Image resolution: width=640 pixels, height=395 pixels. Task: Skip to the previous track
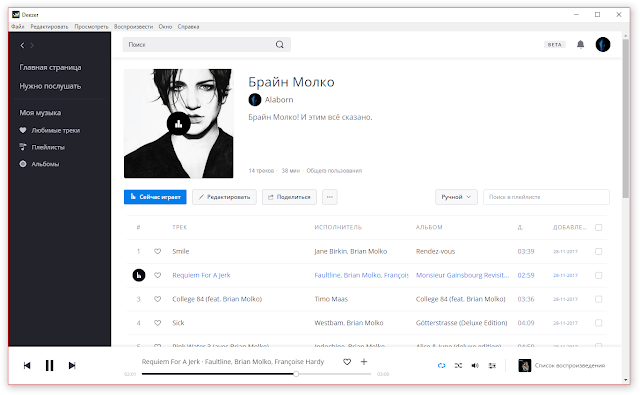coord(27,365)
